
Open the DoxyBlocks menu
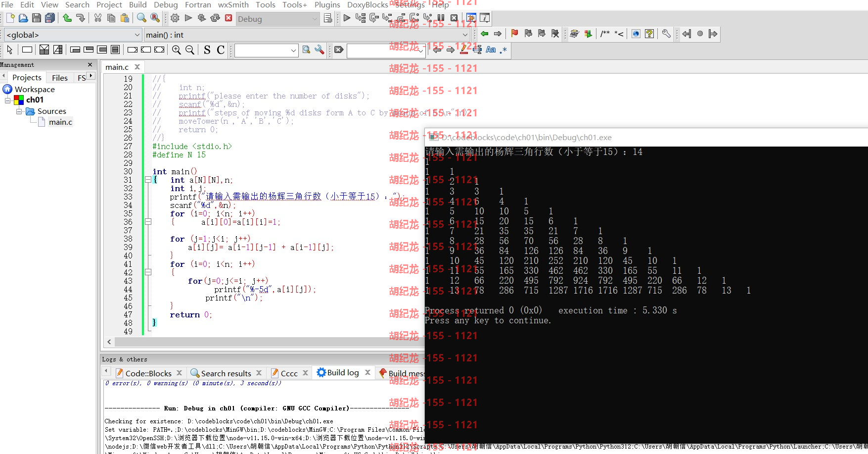coord(367,4)
